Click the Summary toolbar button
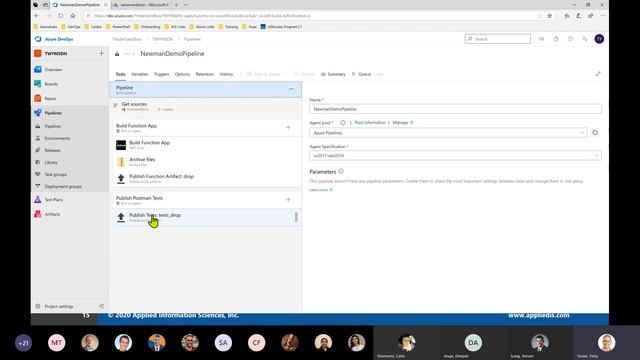The height and width of the screenshot is (360, 640). (333, 74)
